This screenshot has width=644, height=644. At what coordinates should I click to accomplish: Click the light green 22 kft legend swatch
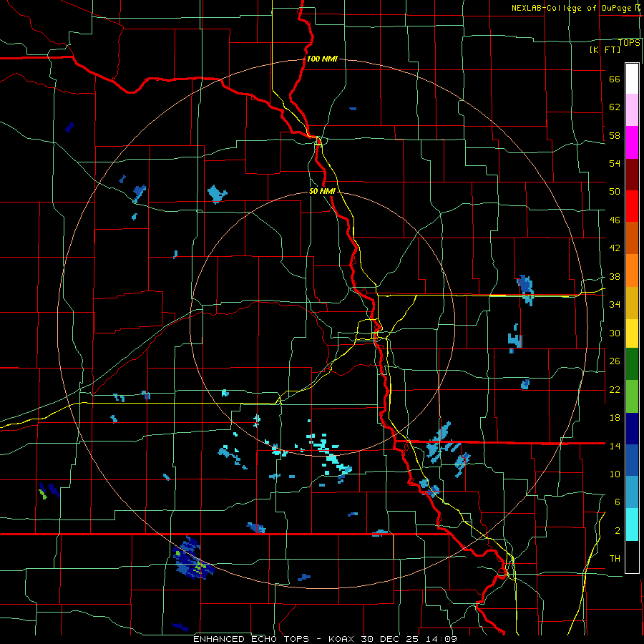tap(632, 396)
